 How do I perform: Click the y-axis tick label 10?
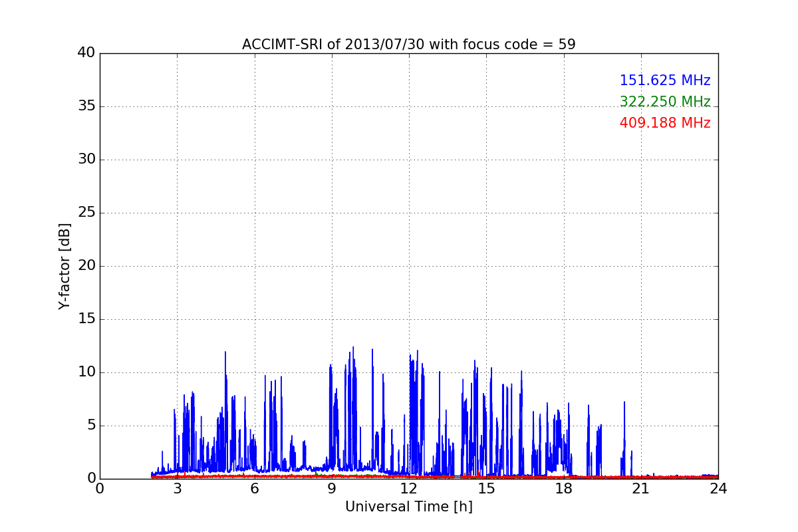tap(86, 372)
